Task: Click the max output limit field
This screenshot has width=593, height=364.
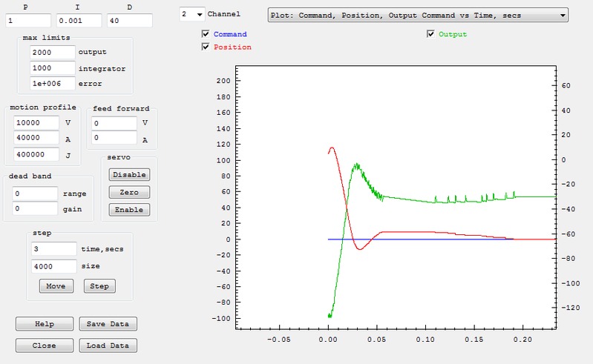Action: [53, 53]
